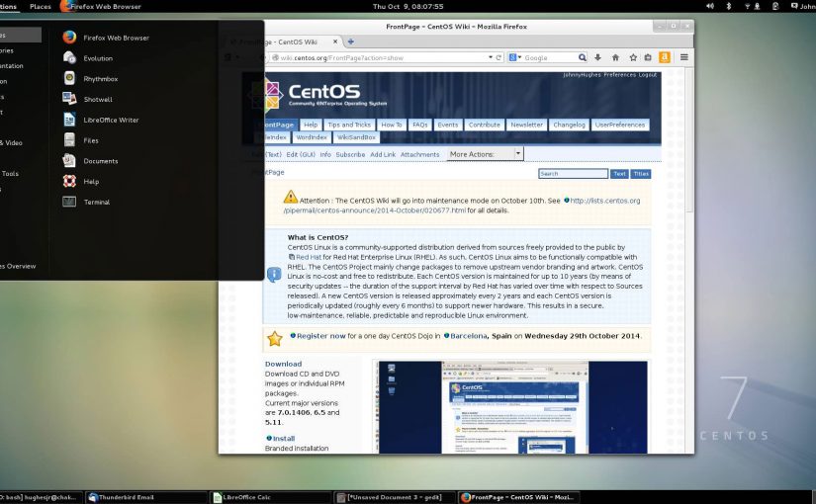Close the CentOS Wiki tab
This screenshot has height=504, width=816.
click(x=335, y=42)
